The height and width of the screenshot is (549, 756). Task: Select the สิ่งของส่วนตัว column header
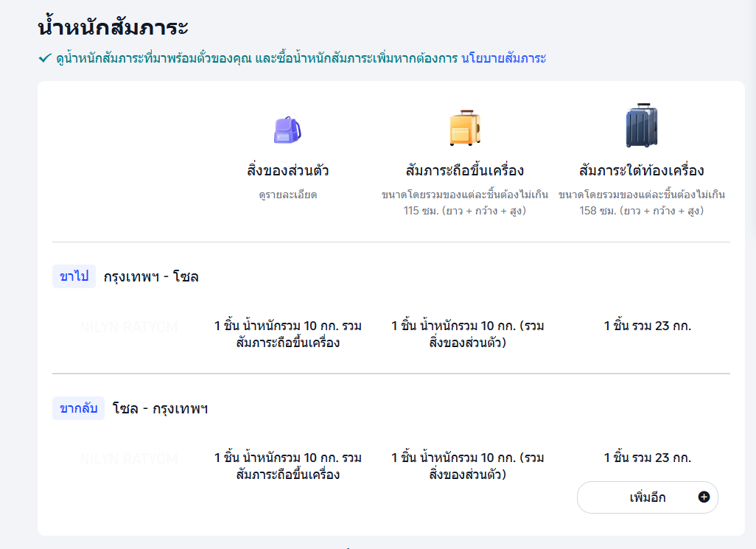[x=287, y=168]
